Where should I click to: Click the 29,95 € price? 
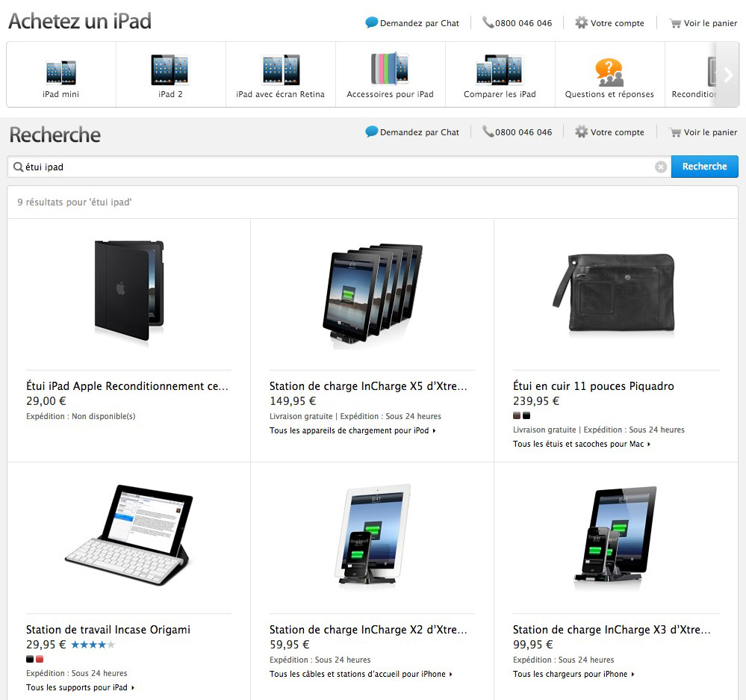point(46,645)
